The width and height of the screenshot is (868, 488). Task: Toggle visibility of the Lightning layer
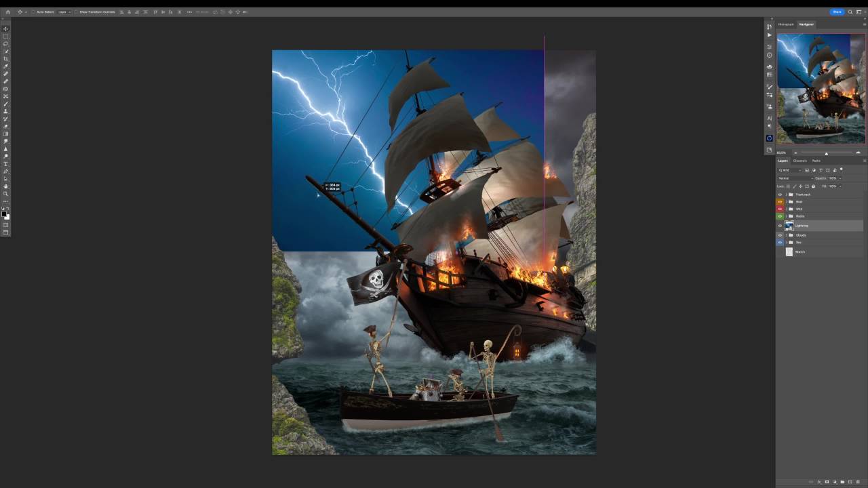pos(780,226)
